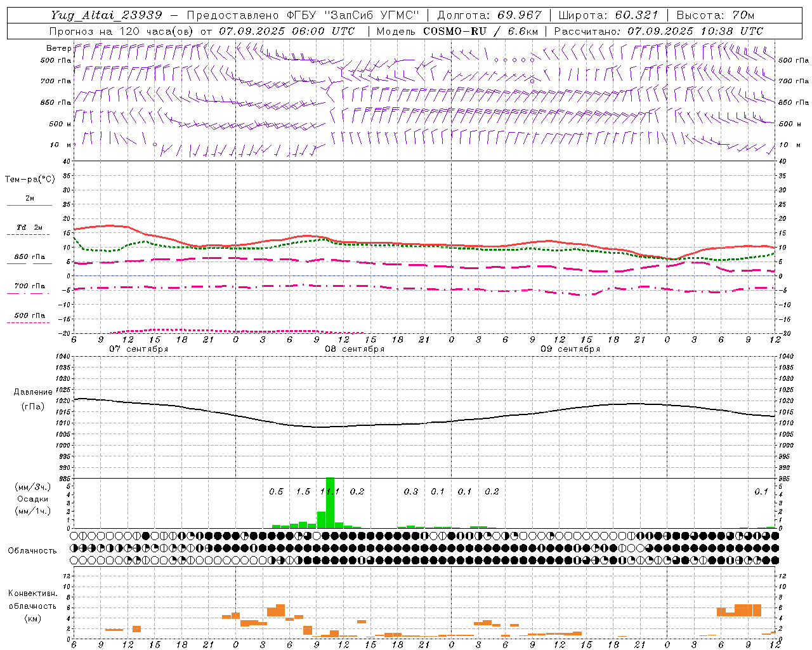
Task: Click the Рассчитано: 07.09.2025 10:38 UTC text
Action: 658,31
